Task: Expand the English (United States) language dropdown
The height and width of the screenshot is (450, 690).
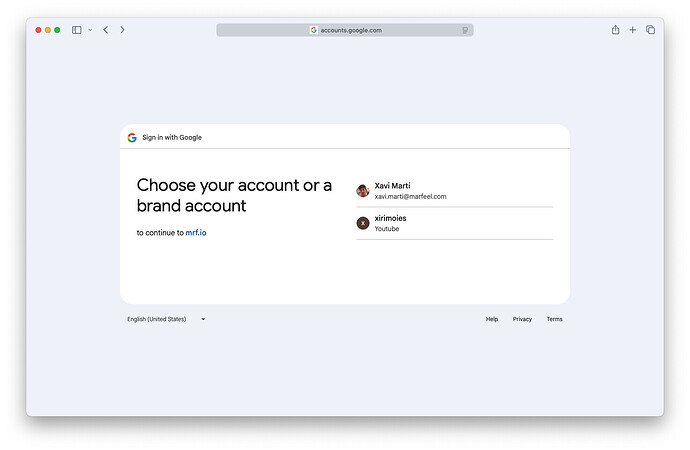Action: coord(166,319)
